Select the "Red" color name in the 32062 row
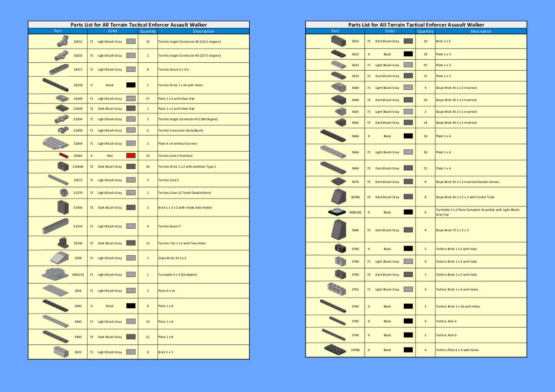The width and height of the screenshot is (555, 392). [110, 156]
